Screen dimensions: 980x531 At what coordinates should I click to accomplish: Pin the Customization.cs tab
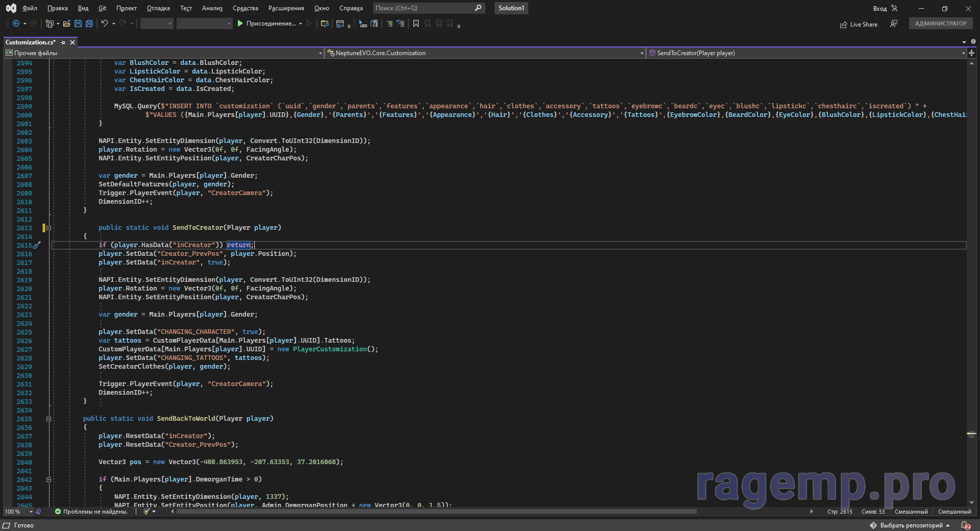[x=63, y=42]
